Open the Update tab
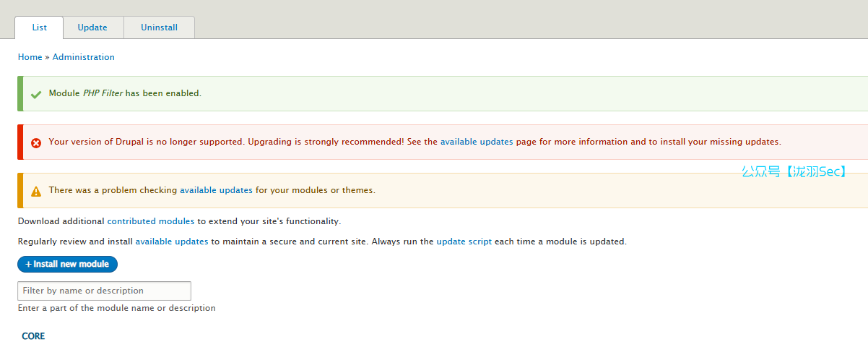The image size is (868, 342). tap(92, 27)
